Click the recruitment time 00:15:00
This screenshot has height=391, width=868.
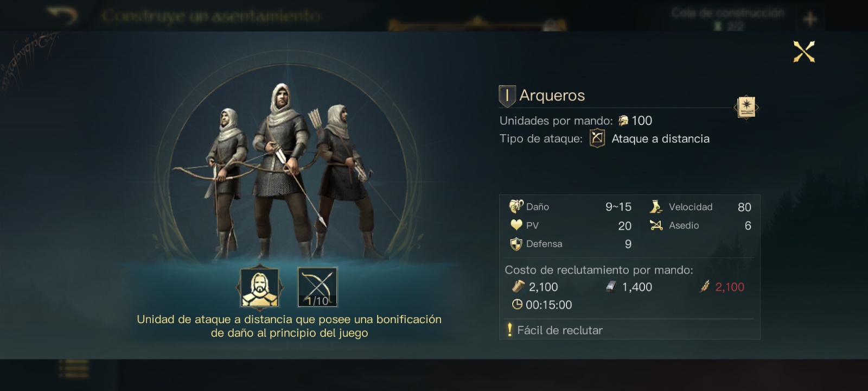[542, 305]
